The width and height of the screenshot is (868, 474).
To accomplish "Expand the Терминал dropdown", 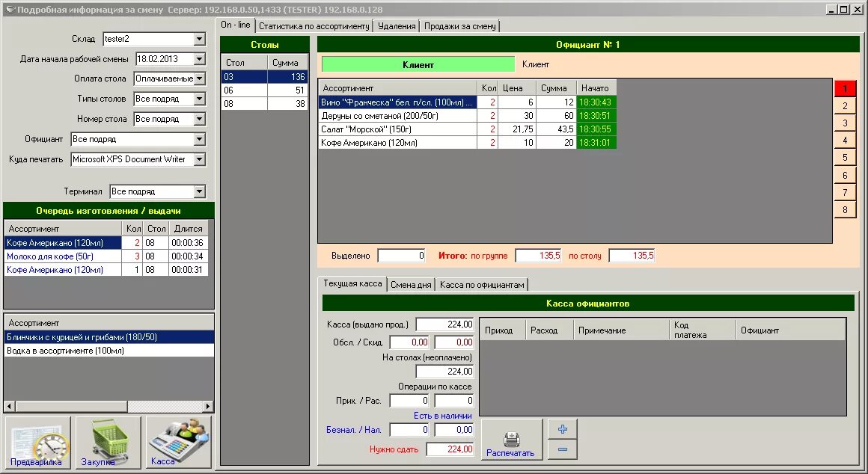I will (200, 191).
